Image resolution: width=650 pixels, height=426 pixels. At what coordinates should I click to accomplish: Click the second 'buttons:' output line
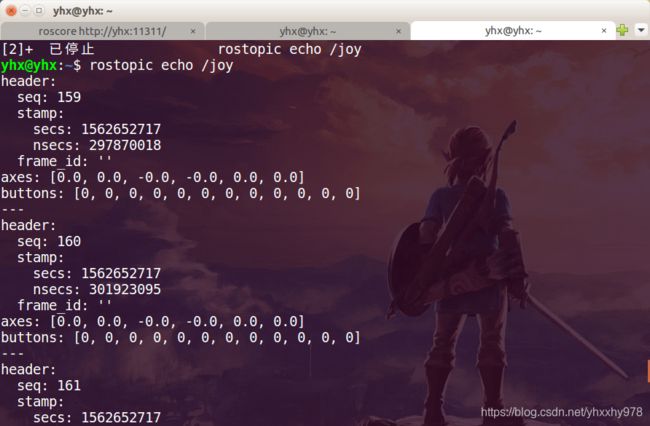(x=181, y=338)
